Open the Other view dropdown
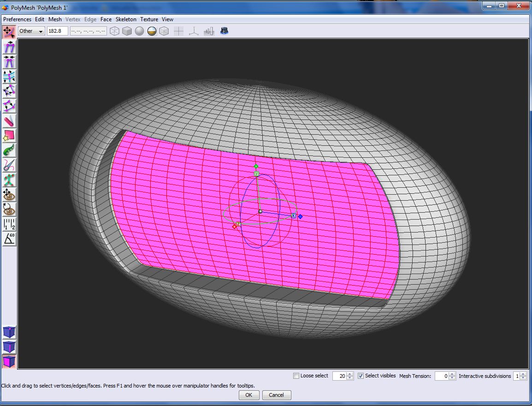 [x=31, y=31]
